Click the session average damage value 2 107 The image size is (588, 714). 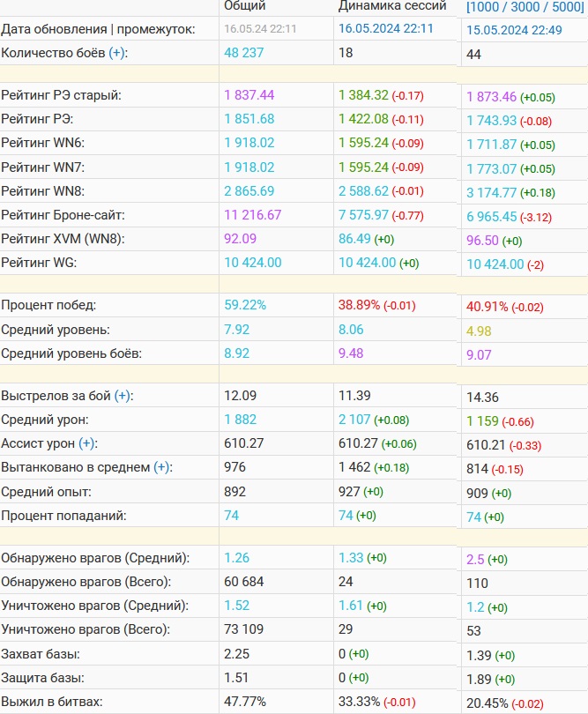pyautogui.click(x=354, y=420)
